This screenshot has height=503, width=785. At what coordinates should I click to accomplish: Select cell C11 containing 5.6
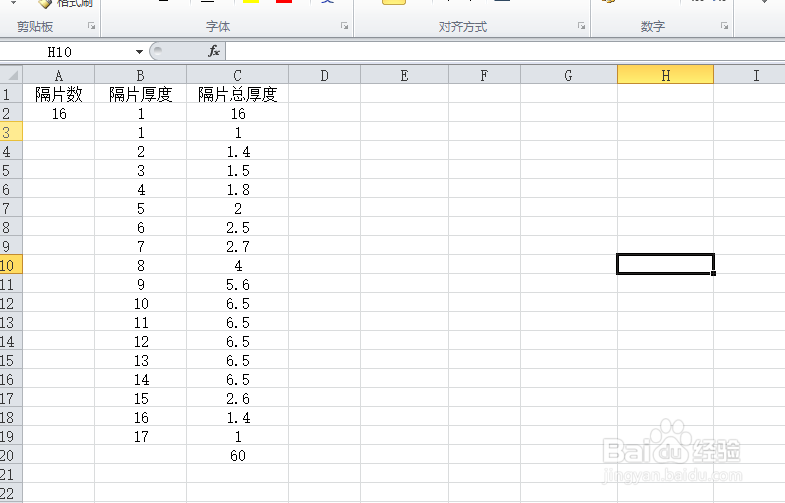pyautogui.click(x=238, y=284)
